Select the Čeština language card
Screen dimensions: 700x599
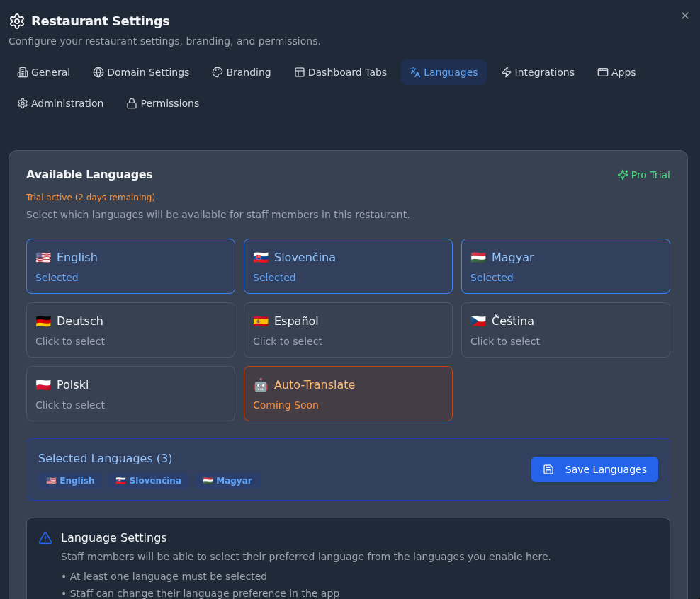[x=565, y=330]
